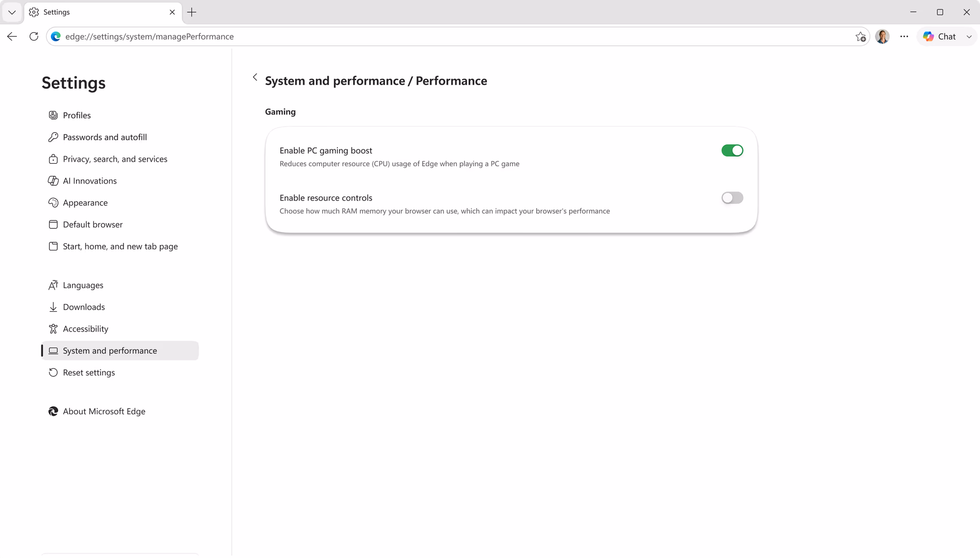Go back via chevron beside System and performance
The image size is (980, 558).
pos(255,78)
